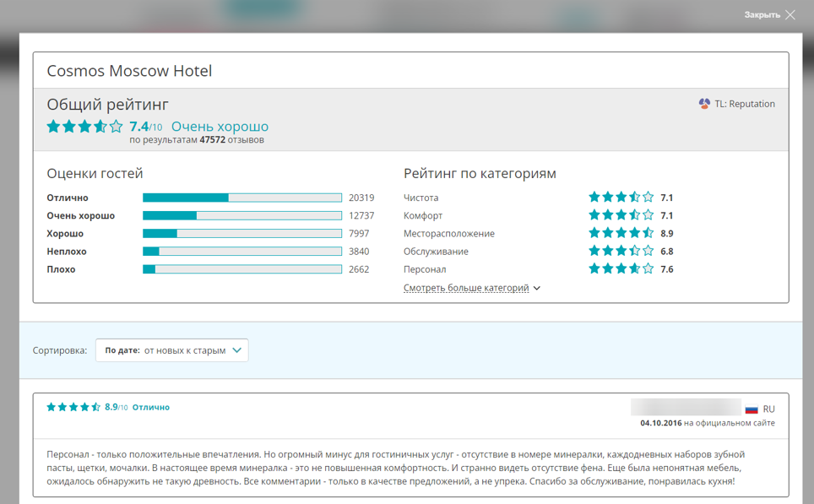814x504 pixels.
Task: Click the Закрыть text label
Action: click(762, 14)
